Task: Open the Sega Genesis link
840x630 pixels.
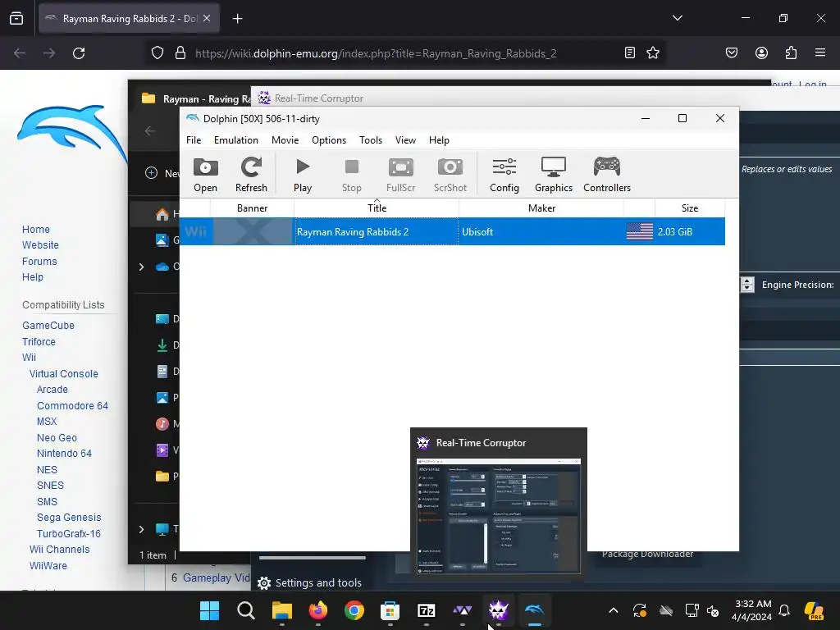Action: pos(69,518)
